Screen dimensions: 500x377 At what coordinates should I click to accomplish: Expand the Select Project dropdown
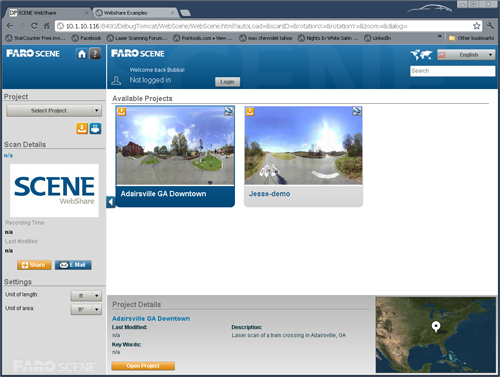click(x=54, y=110)
